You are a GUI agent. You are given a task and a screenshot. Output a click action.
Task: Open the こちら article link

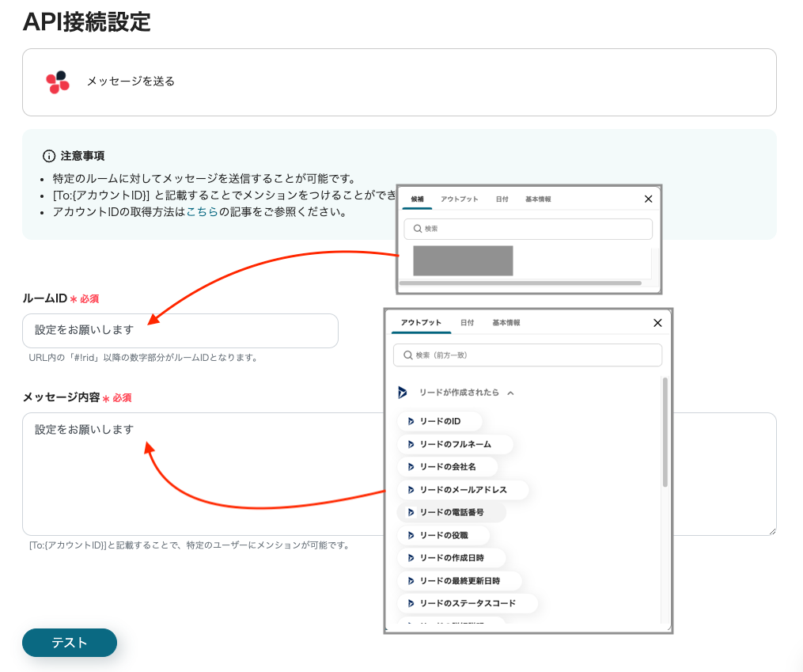(202, 212)
